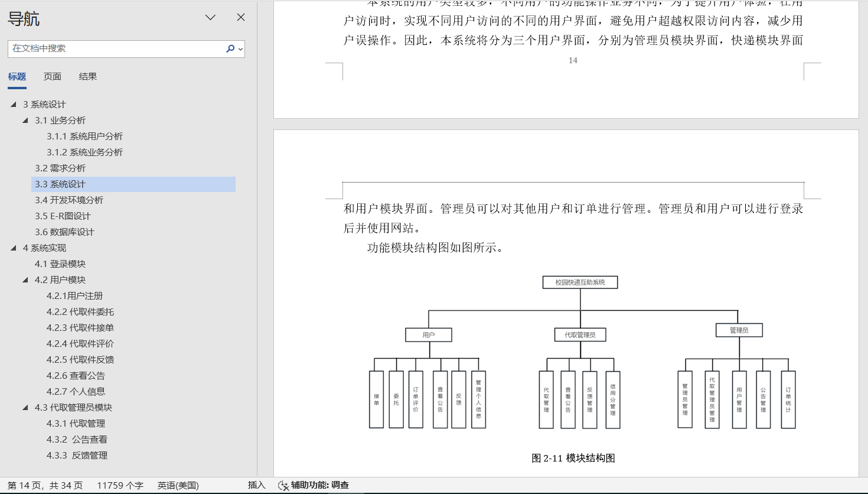Go to heading 4.2.2 代取件委托
The height and width of the screenshot is (494, 868).
[80, 312]
